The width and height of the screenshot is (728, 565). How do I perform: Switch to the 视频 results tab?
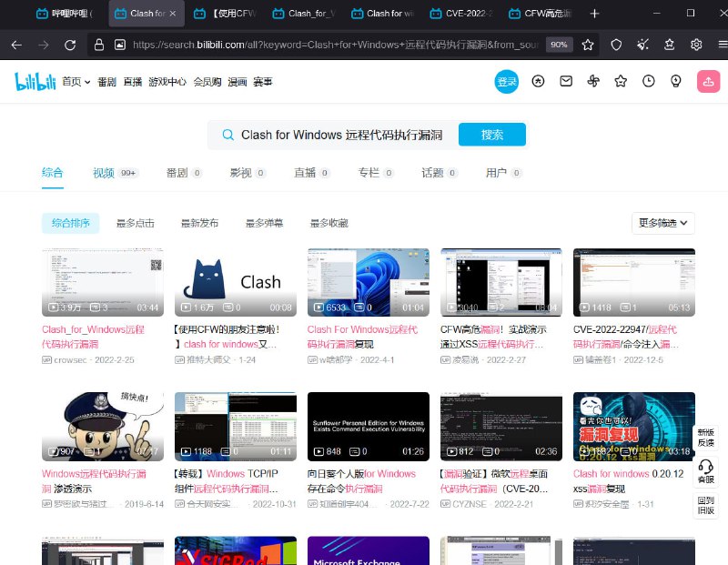[103, 173]
